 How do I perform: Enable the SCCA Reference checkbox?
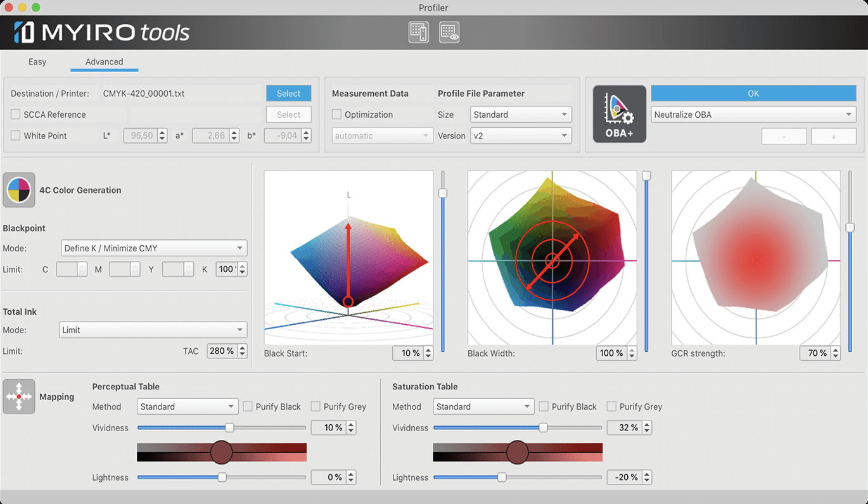pyautogui.click(x=16, y=115)
